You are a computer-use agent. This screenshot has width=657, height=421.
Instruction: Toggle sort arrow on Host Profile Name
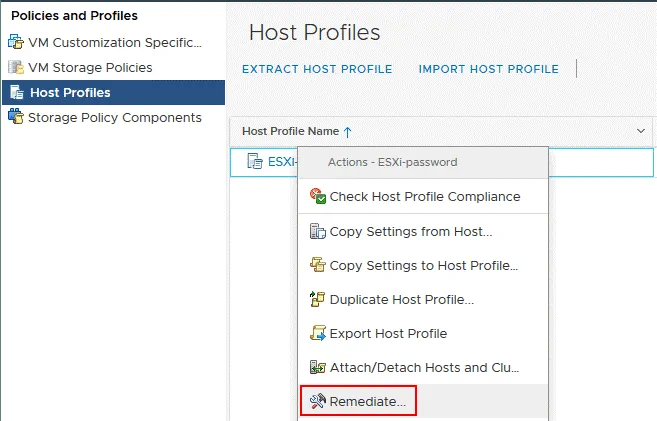click(x=347, y=131)
